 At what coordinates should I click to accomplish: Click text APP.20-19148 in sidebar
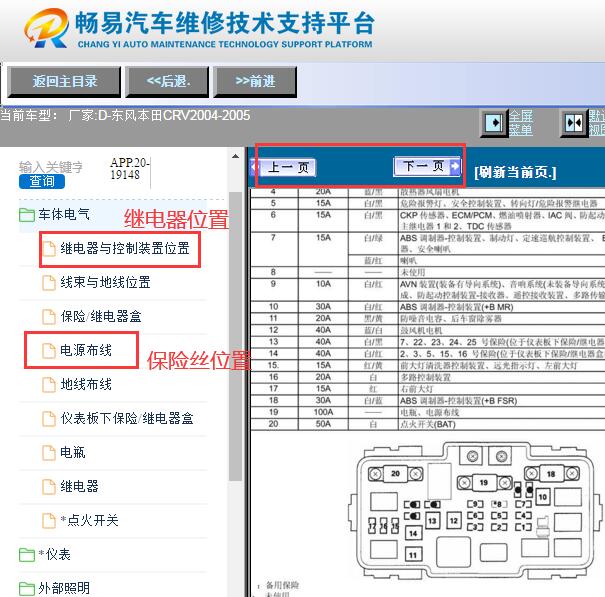coord(130,169)
